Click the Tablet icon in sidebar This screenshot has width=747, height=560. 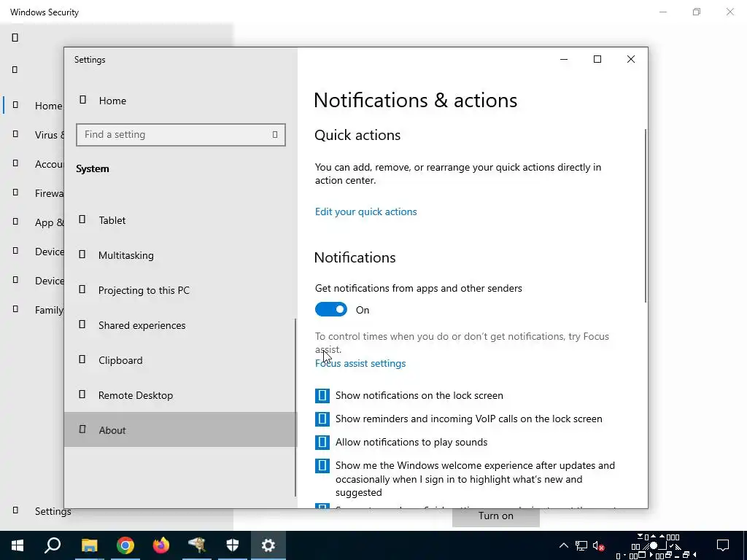[x=82, y=219]
